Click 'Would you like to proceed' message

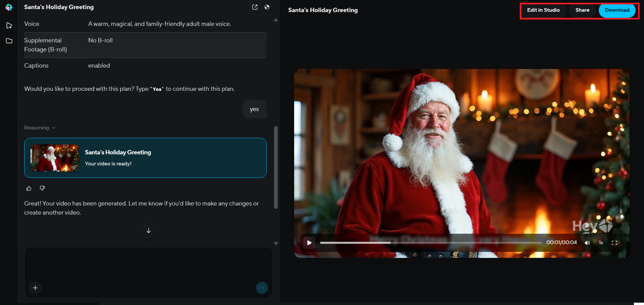(129, 89)
